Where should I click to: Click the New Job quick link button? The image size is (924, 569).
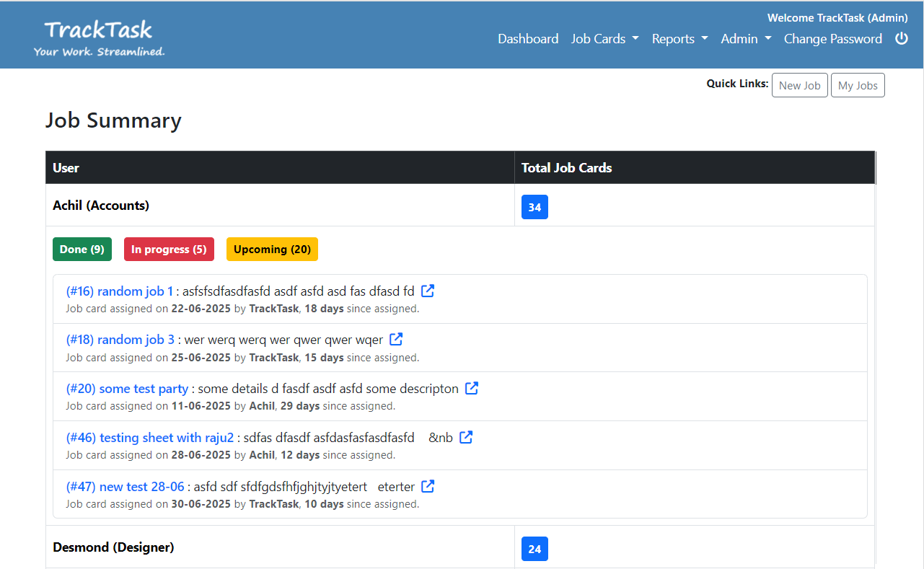point(799,85)
